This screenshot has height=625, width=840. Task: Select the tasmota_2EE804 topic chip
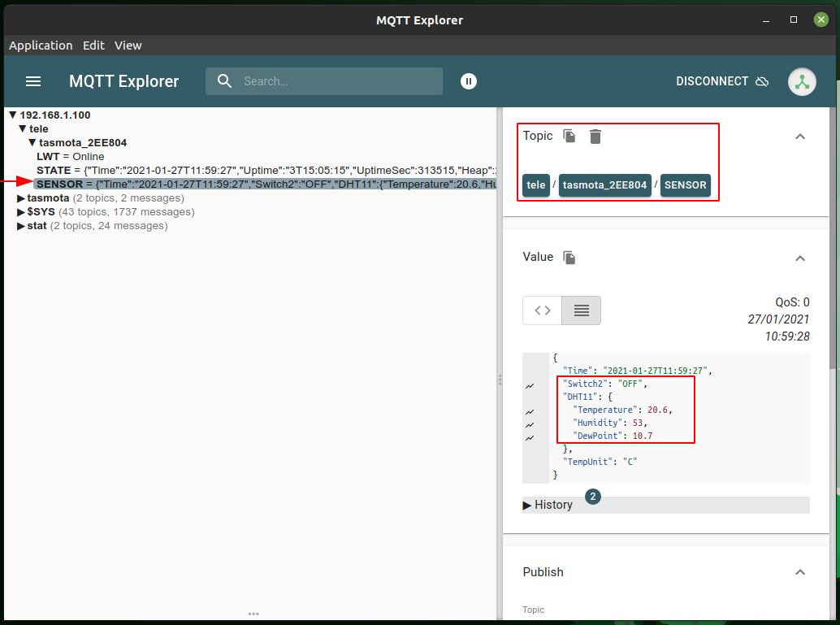coord(605,185)
